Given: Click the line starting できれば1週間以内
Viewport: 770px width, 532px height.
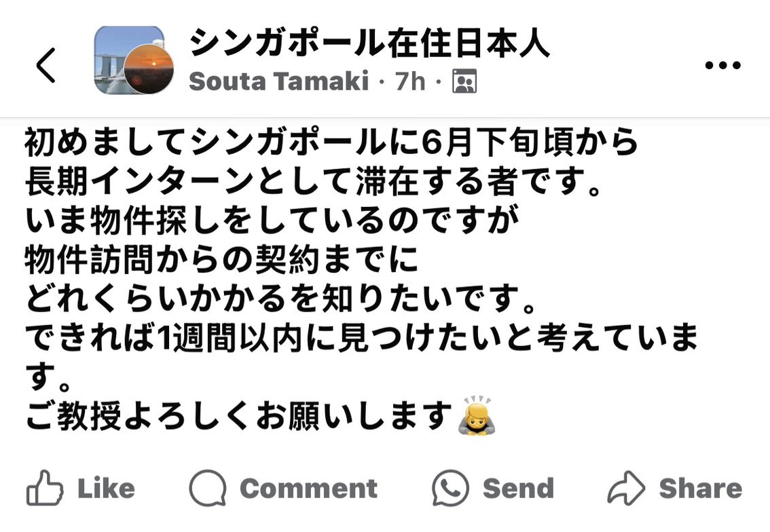Looking at the screenshot, I should tap(361, 339).
